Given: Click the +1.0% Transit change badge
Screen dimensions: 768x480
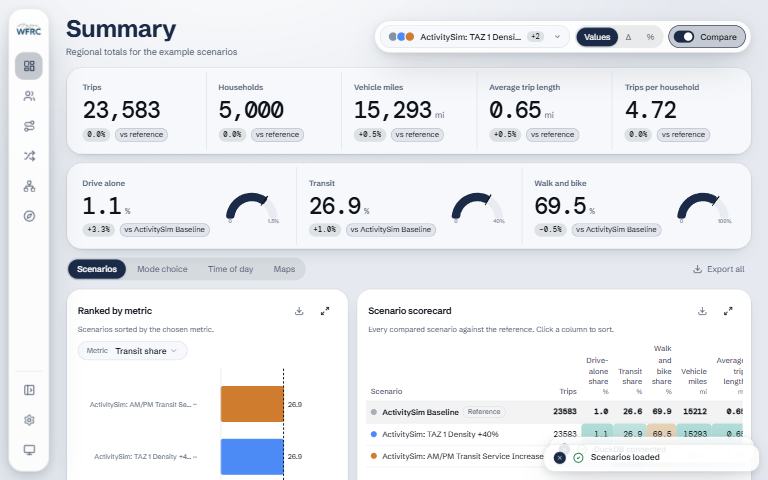Looking at the screenshot, I should pos(324,230).
